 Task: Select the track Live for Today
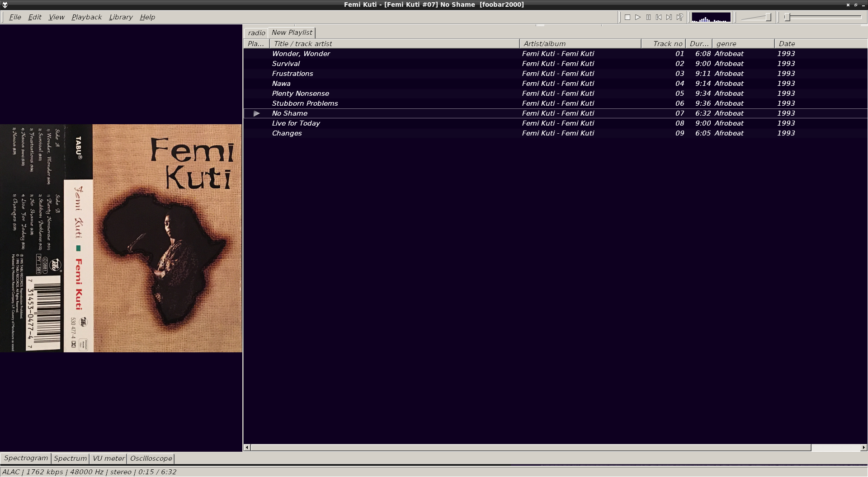pos(555,123)
